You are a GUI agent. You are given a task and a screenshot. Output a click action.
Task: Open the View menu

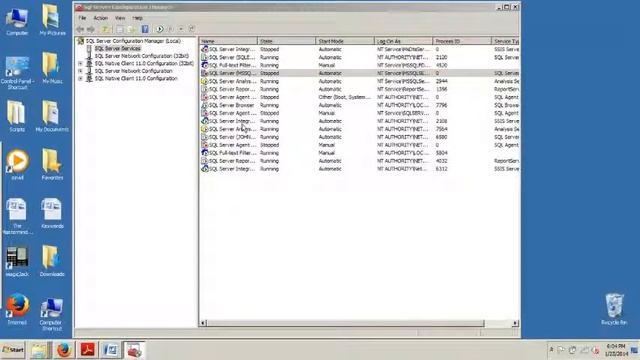tap(120, 18)
